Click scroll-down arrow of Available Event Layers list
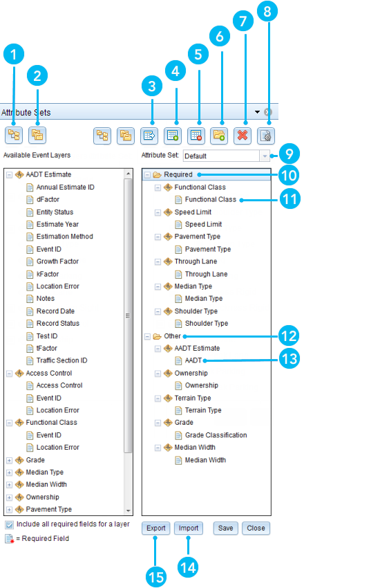Screen dimensions: 389x588 pos(128,511)
